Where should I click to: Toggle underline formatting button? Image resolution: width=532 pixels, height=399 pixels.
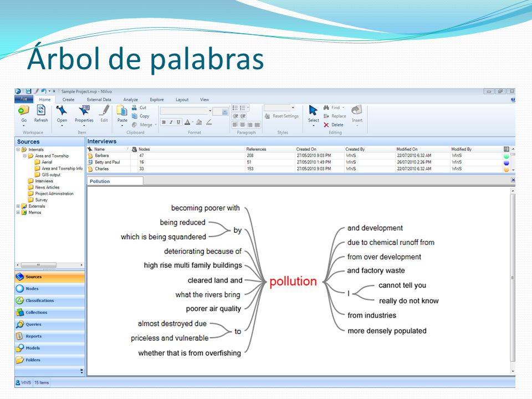pos(178,122)
